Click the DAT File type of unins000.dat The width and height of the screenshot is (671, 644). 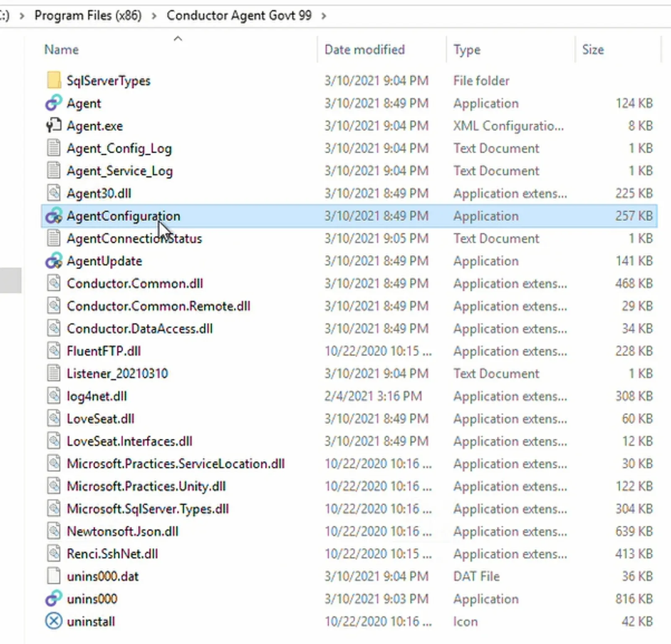pos(476,576)
